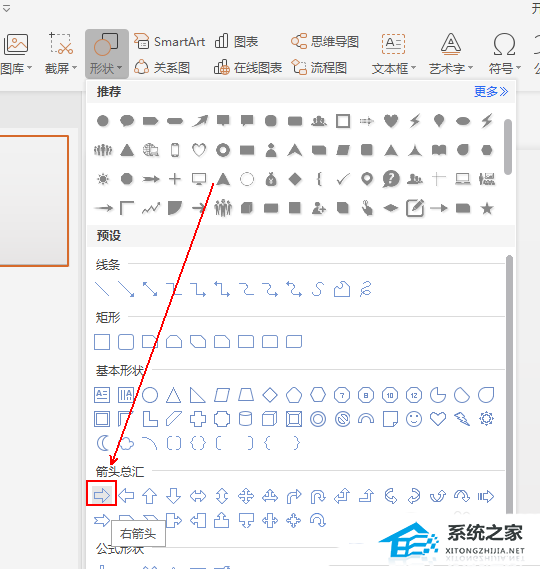This screenshot has width=540, height=569.
Task: Select the cube basic shape
Action: click(x=270, y=419)
